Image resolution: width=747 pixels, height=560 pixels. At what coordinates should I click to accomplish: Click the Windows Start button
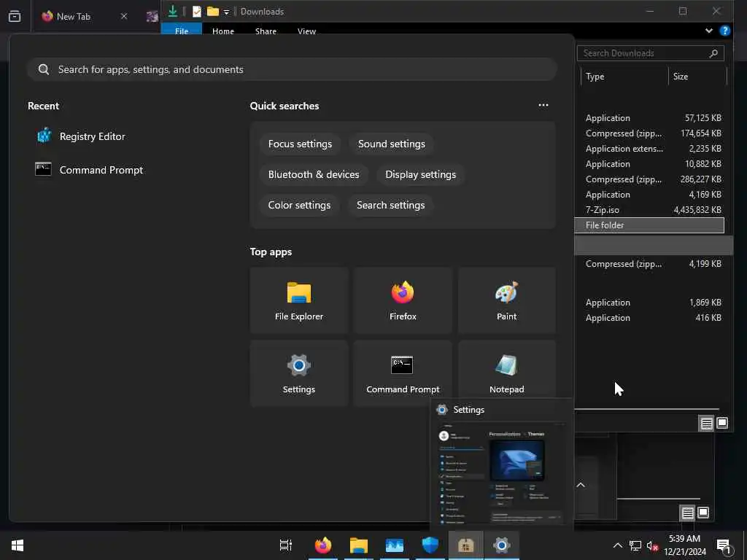(18, 545)
